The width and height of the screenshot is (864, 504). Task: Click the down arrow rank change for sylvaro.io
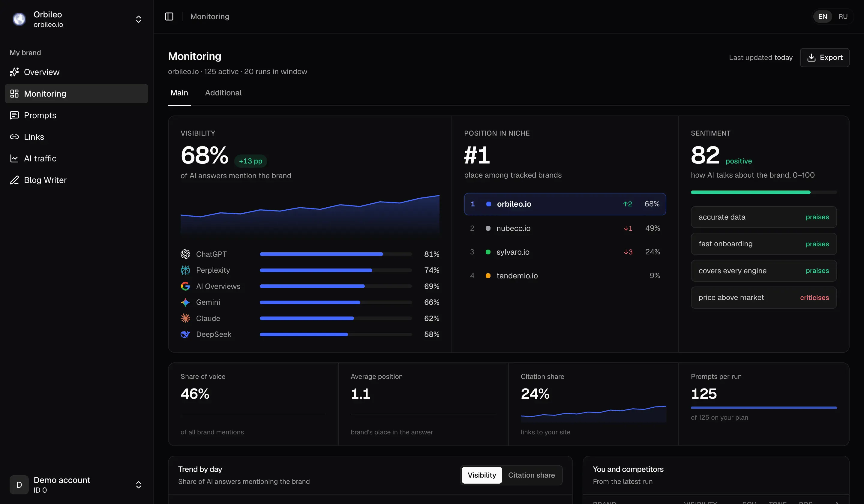628,252
